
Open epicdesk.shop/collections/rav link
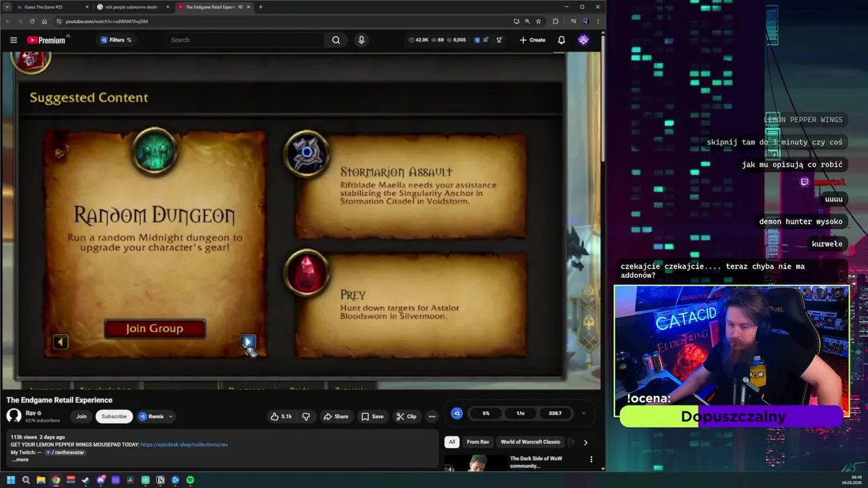pos(184,445)
